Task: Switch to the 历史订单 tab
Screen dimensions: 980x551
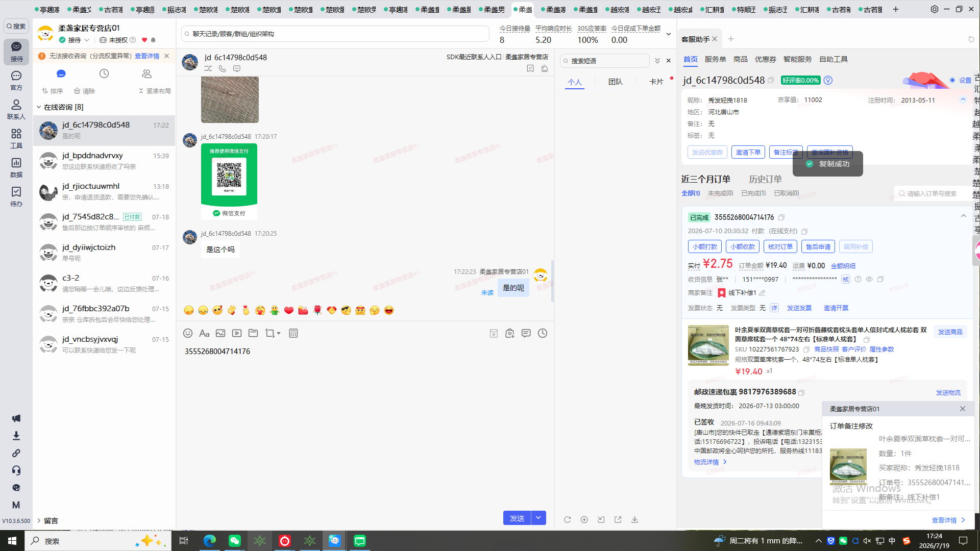Action: (765, 179)
